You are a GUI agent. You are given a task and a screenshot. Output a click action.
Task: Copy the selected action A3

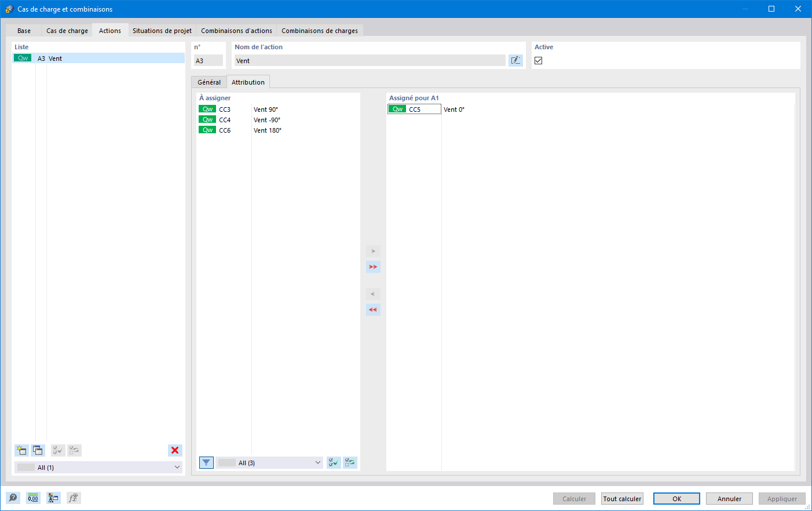38,450
